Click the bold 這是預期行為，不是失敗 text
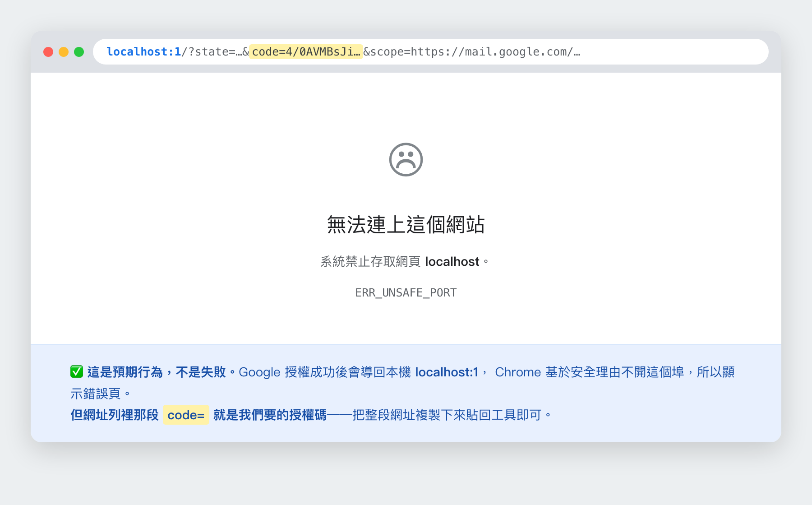This screenshot has height=505, width=812. (x=157, y=372)
